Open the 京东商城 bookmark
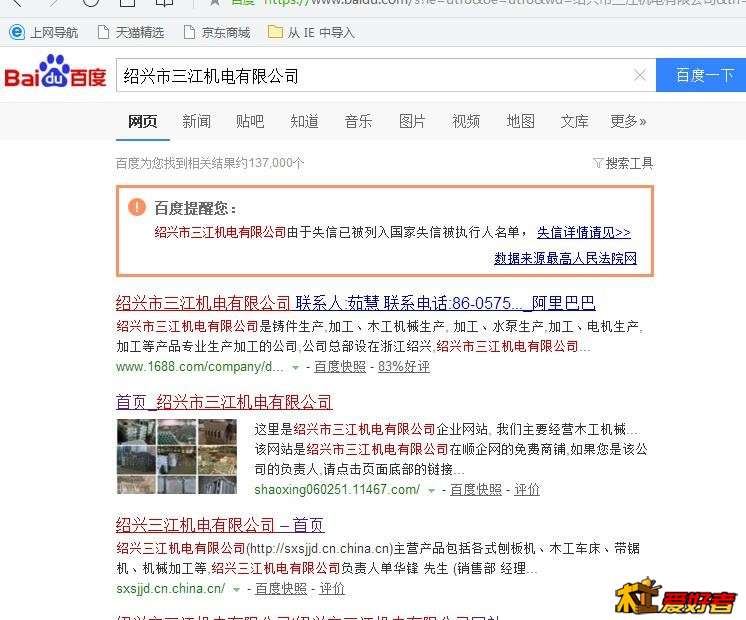 click(x=217, y=32)
